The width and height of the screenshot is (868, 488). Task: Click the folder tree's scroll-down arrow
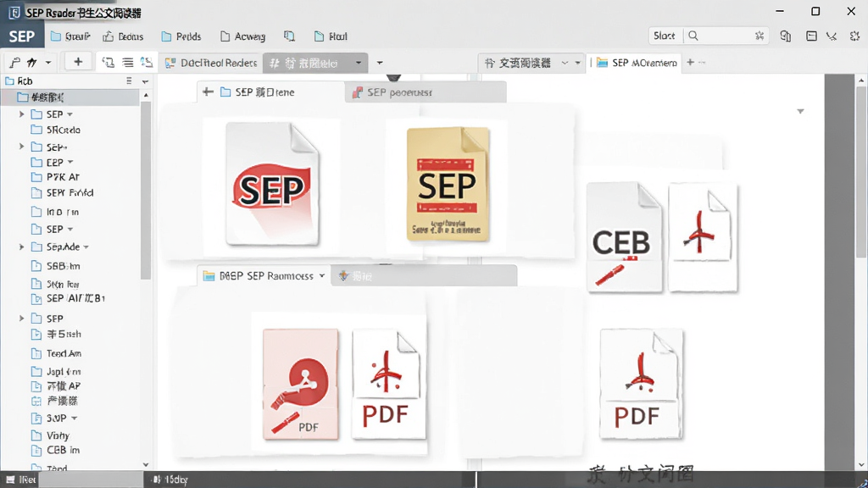pyautogui.click(x=146, y=465)
